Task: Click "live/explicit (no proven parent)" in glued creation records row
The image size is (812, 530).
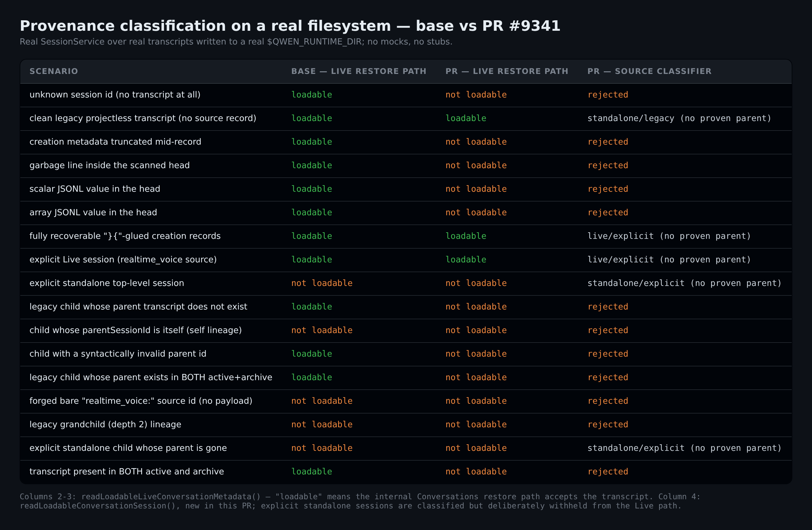Action: [669, 236]
